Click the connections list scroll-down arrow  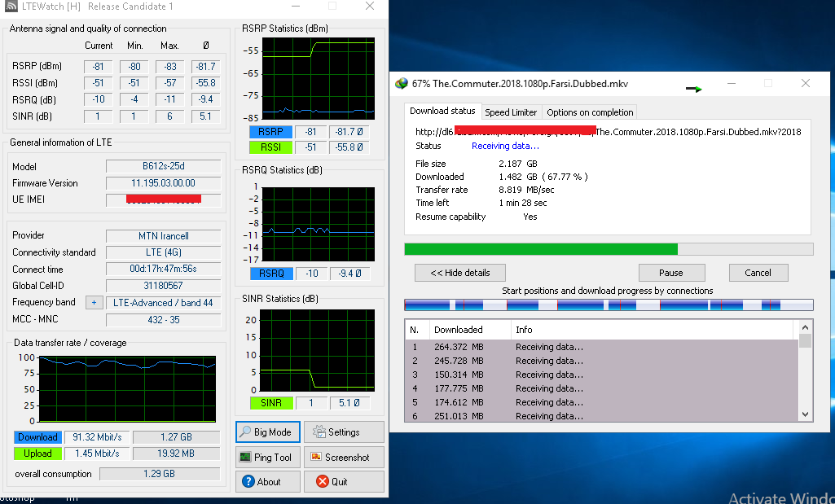pyautogui.click(x=805, y=414)
